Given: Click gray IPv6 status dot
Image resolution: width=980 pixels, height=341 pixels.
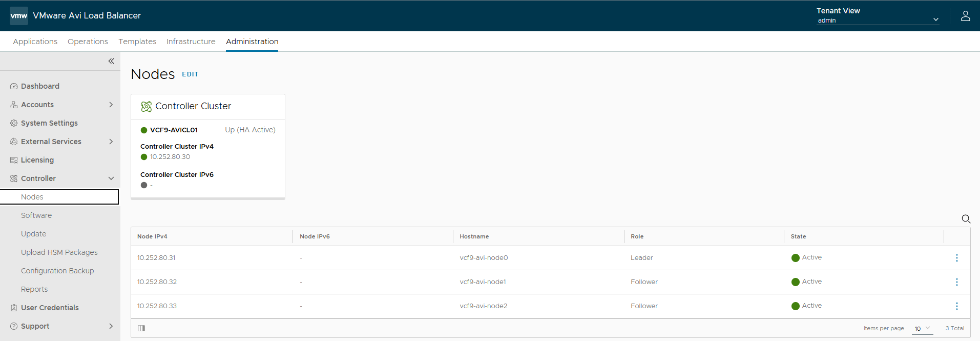Looking at the screenshot, I should click(x=144, y=185).
